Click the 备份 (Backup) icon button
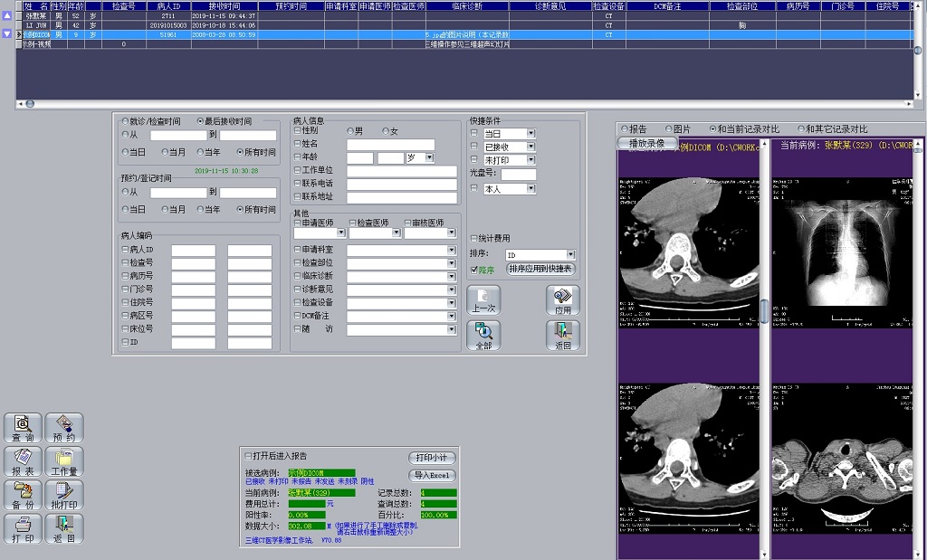The width and height of the screenshot is (927, 560). pyautogui.click(x=24, y=496)
